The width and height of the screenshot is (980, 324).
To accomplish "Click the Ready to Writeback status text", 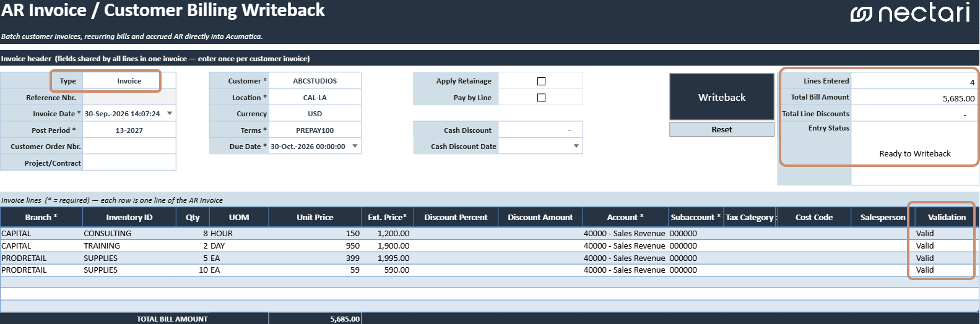I will 915,154.
